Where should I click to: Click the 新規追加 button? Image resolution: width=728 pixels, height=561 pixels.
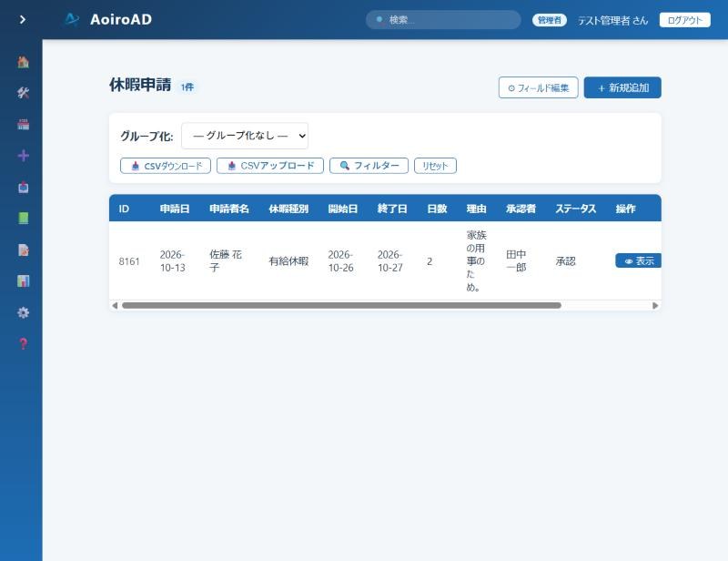click(x=622, y=87)
